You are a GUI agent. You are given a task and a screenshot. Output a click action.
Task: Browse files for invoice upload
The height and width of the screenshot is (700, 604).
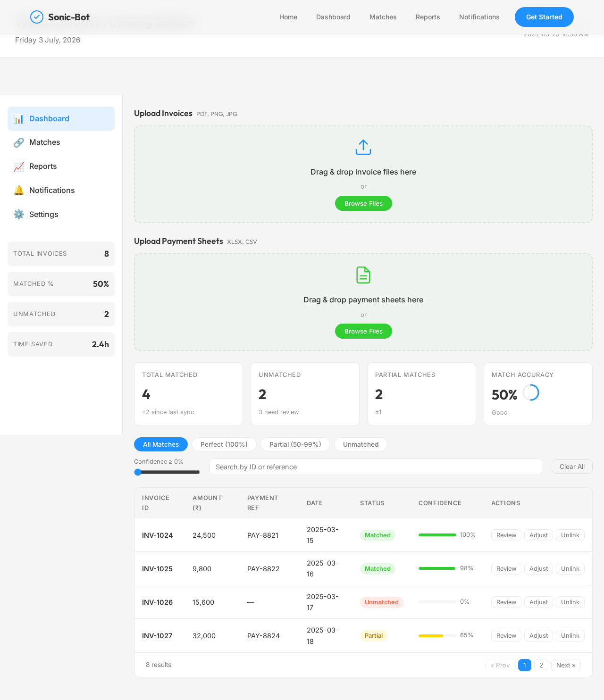pyautogui.click(x=363, y=203)
